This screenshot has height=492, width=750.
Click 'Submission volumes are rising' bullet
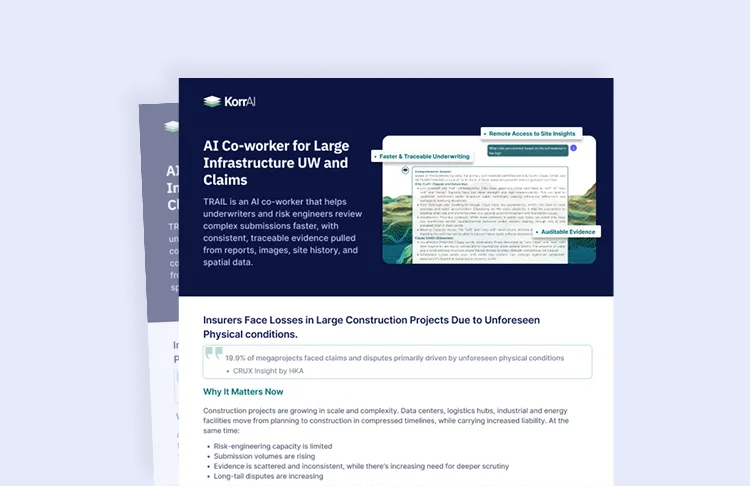tap(264, 456)
